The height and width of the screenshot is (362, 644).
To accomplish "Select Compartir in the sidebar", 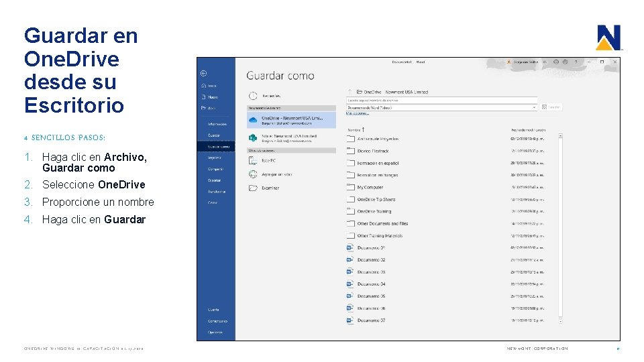I will 215,169.
